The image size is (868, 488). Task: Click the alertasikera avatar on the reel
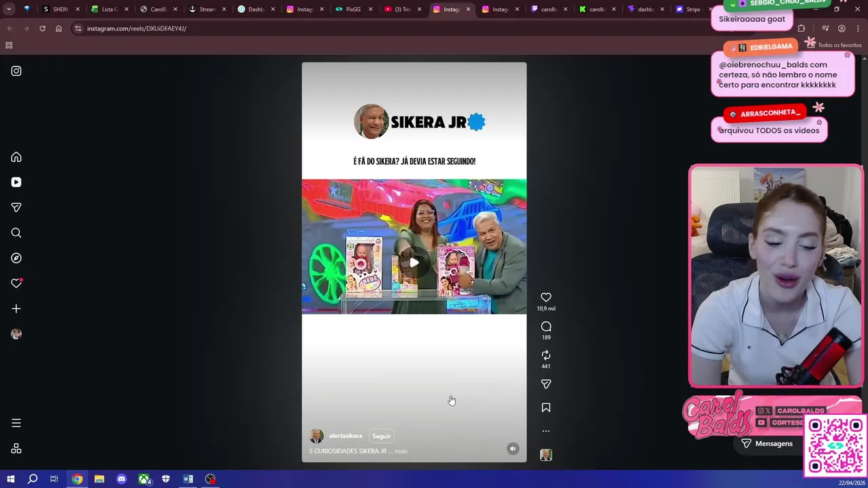(x=317, y=436)
